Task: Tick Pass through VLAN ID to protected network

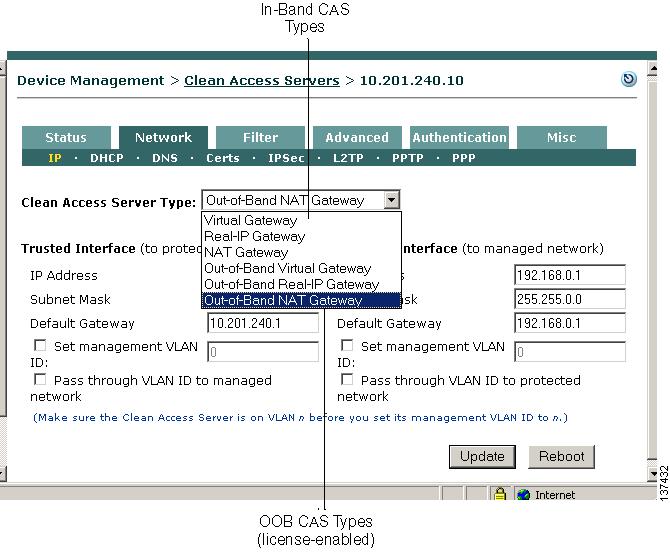Action: 347,379
